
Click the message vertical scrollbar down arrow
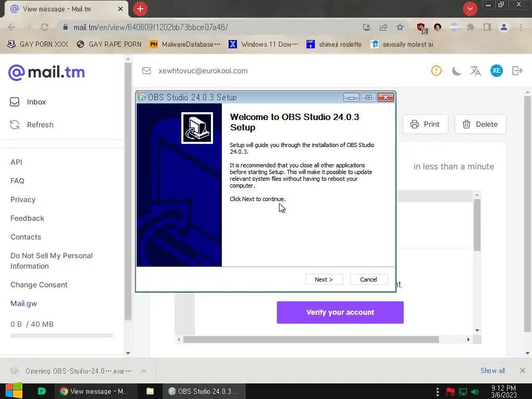(477, 330)
